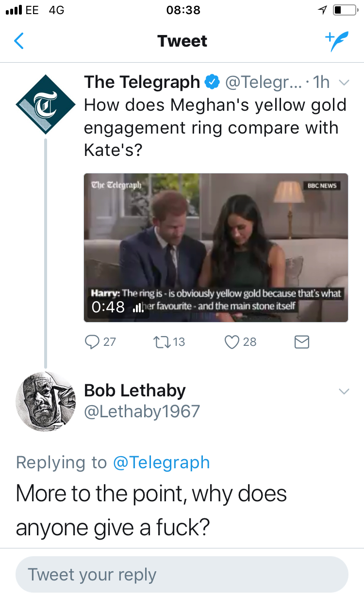Screen dimensions: 364x597
Task: Focus the Tweet your reply field
Action: [x=182, y=574]
